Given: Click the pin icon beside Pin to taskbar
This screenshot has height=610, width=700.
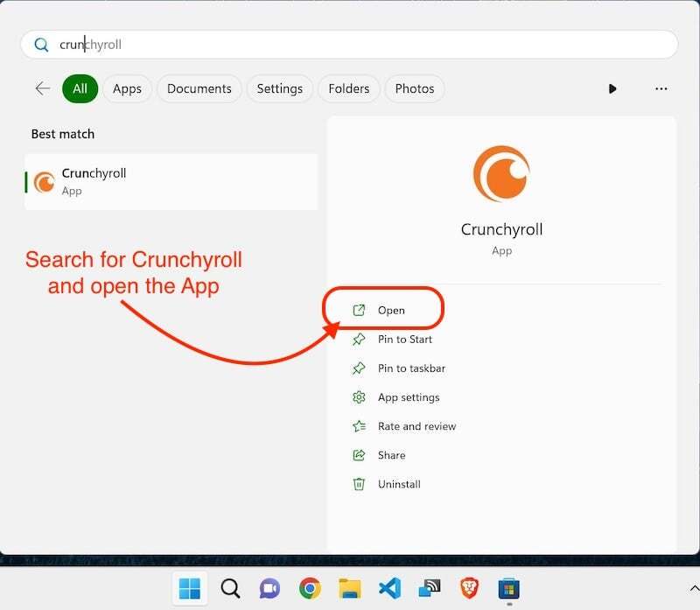Looking at the screenshot, I should (x=359, y=368).
